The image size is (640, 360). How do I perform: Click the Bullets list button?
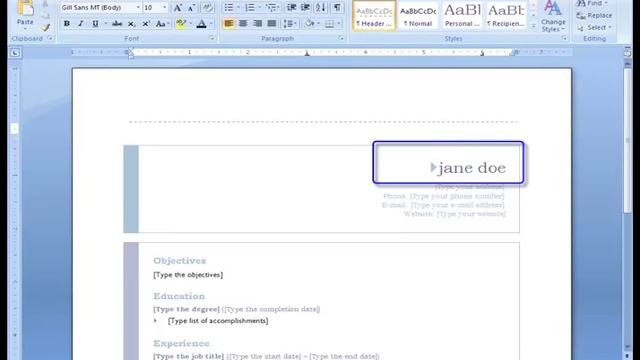tap(229, 8)
